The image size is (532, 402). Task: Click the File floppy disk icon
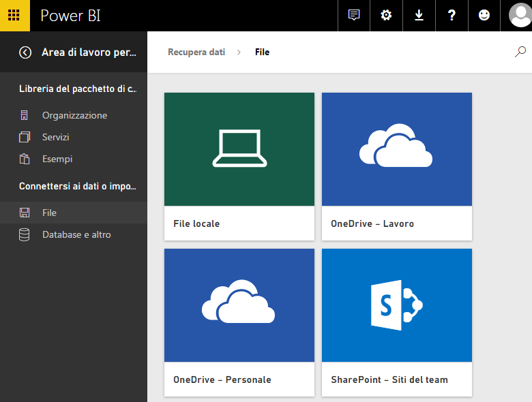pyautogui.click(x=25, y=213)
